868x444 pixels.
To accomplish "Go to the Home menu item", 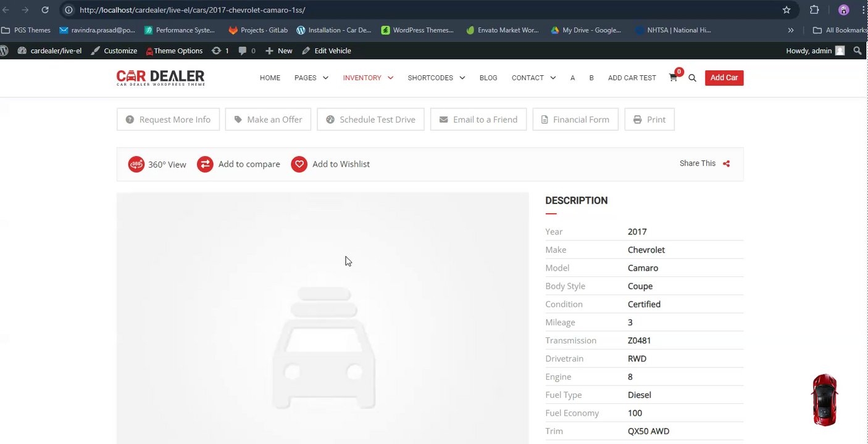I will (270, 78).
